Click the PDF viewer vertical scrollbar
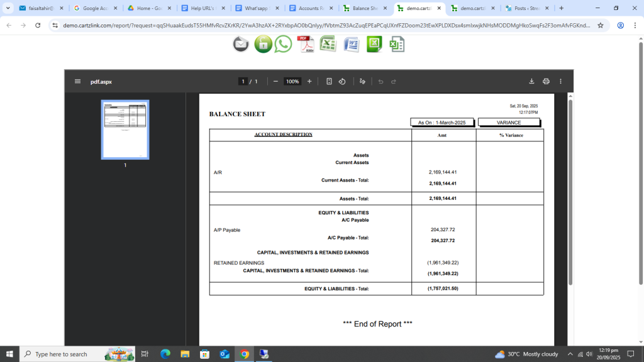The image size is (644, 362). (570, 192)
